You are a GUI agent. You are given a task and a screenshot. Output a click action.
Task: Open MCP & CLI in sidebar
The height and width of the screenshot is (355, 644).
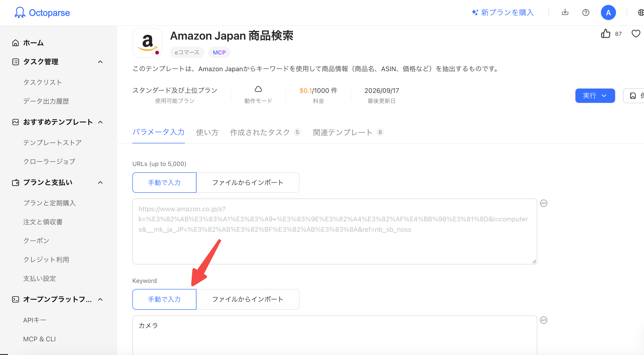[39, 339]
